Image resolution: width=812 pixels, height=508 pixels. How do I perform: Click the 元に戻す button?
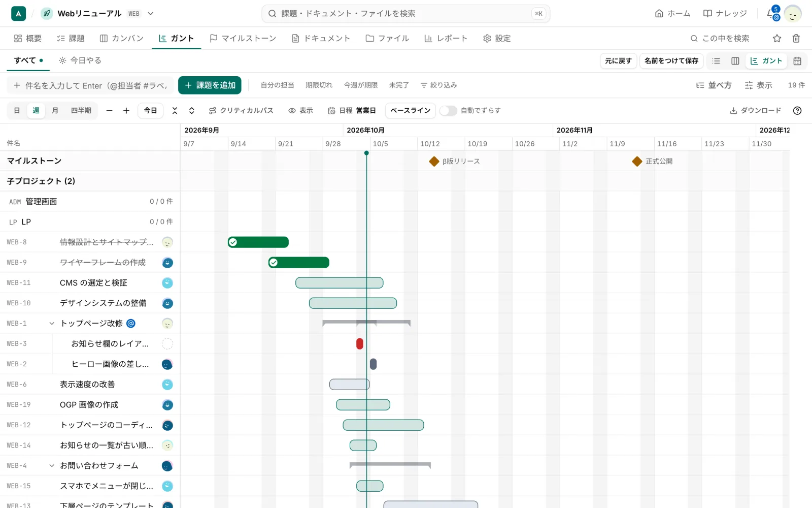pyautogui.click(x=618, y=61)
